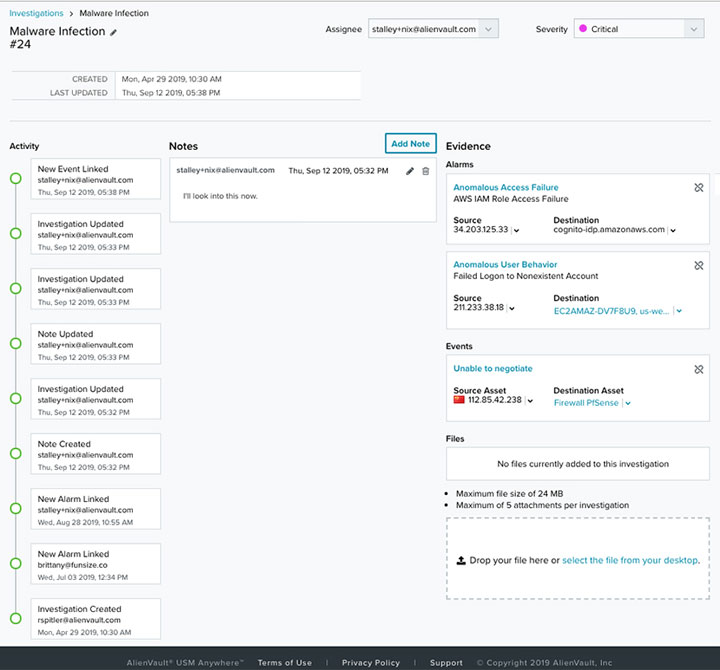Expand options for cognito-idp.amazonaws.com destination
The image size is (720, 670).
tap(673, 231)
